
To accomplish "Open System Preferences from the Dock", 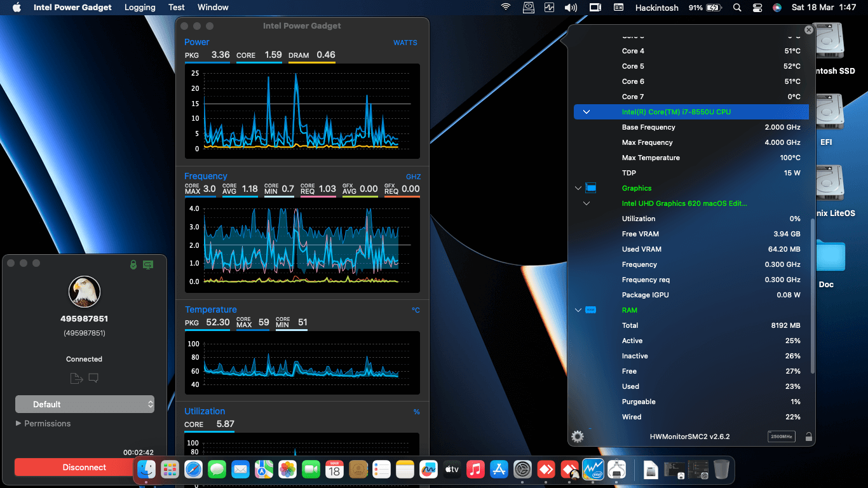I will click(x=522, y=470).
